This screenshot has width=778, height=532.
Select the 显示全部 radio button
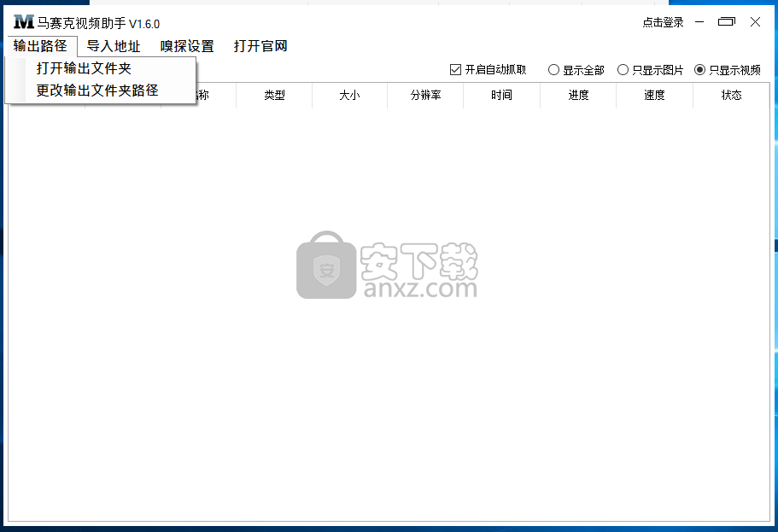(553, 70)
